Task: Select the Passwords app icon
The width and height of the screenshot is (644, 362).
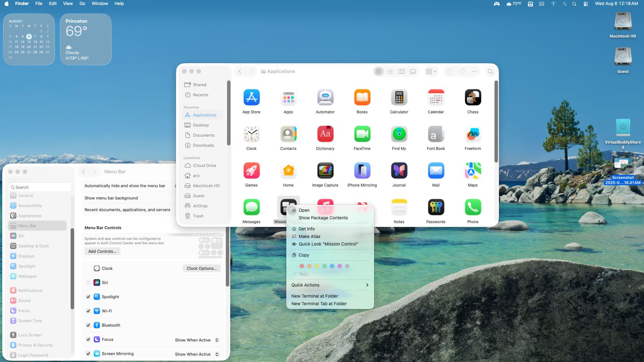Action: coord(436,207)
